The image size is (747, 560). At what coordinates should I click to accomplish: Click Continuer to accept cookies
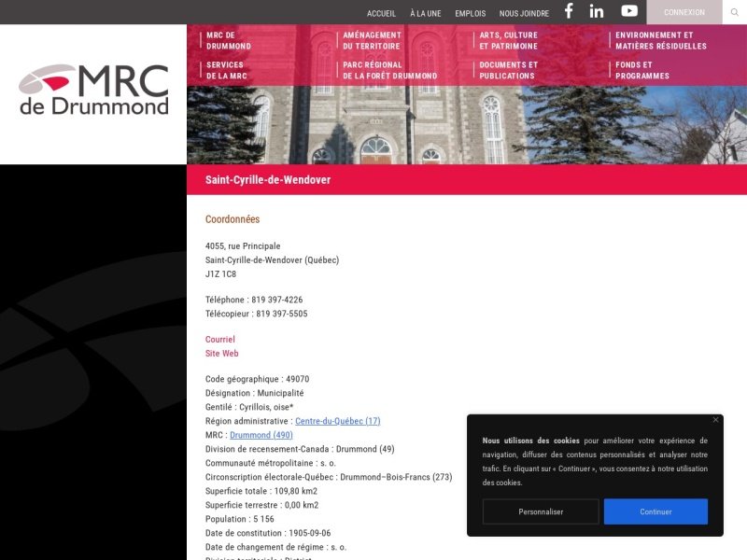click(655, 511)
